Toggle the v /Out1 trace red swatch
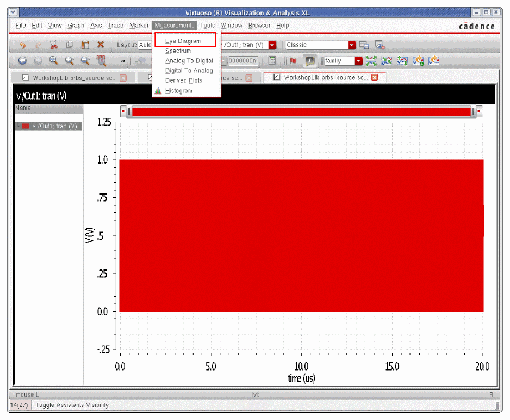Viewport: 510px width, 420px height. pyautogui.click(x=26, y=126)
